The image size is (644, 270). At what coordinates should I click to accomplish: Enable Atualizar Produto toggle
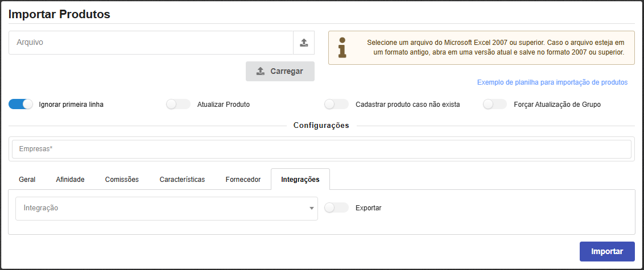coord(178,104)
